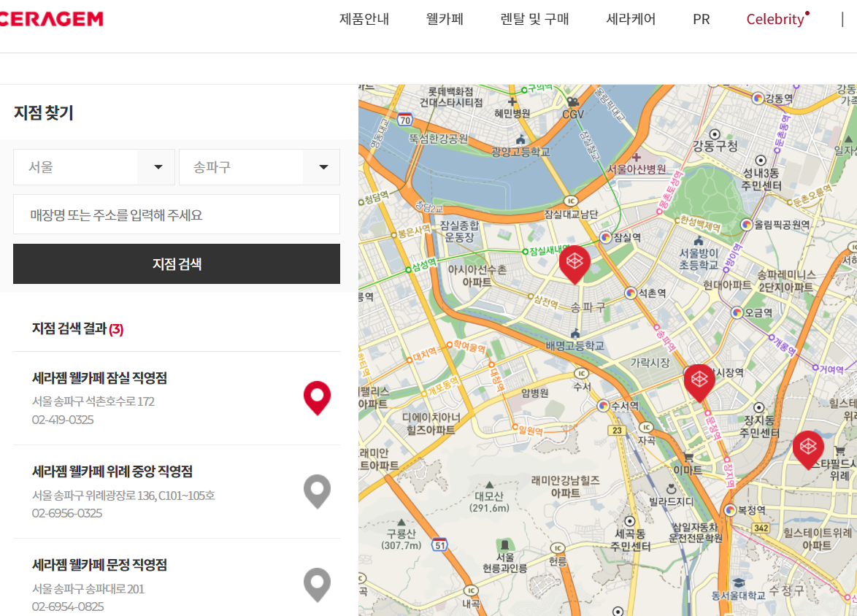Click the 지점 검색 결과 (3) heading
Viewport: 857px width, 616px height.
click(77, 328)
